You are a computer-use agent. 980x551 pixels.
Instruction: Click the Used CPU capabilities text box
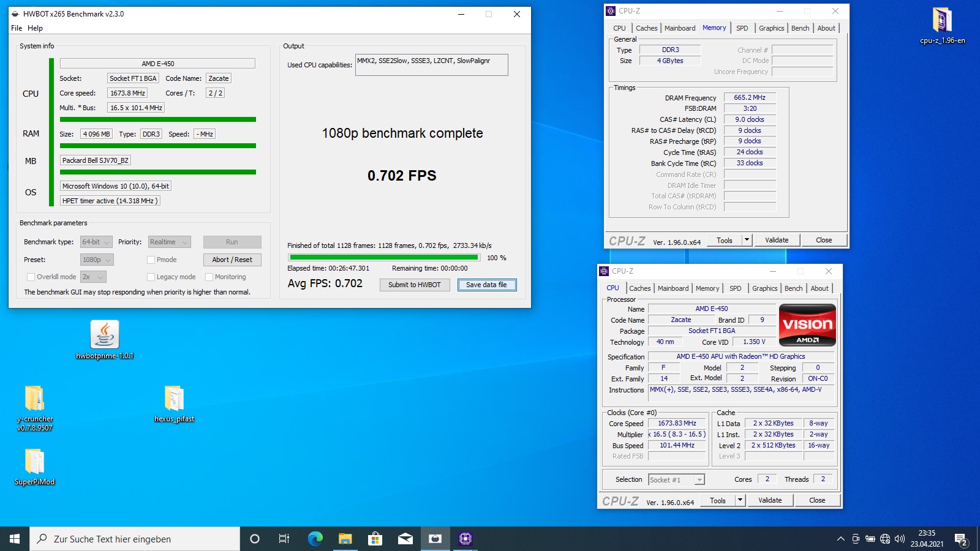(431, 65)
